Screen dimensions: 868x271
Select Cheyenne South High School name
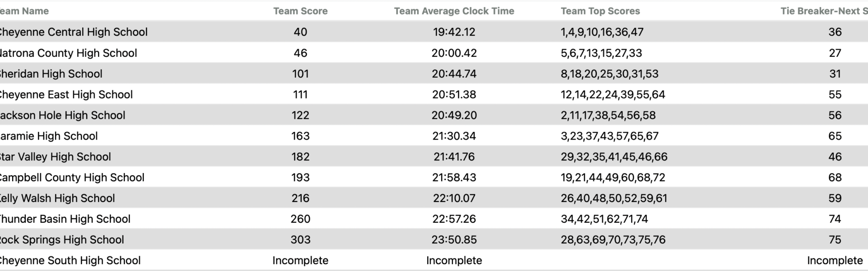coord(70,261)
